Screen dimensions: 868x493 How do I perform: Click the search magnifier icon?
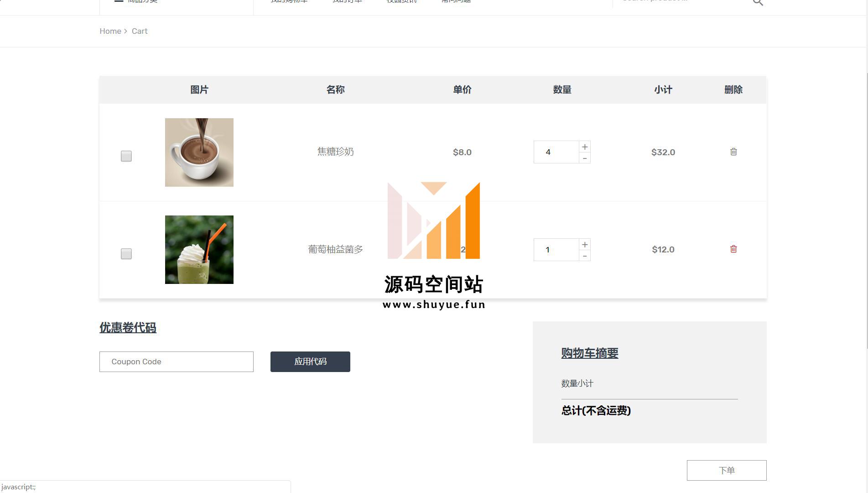pos(758,2)
